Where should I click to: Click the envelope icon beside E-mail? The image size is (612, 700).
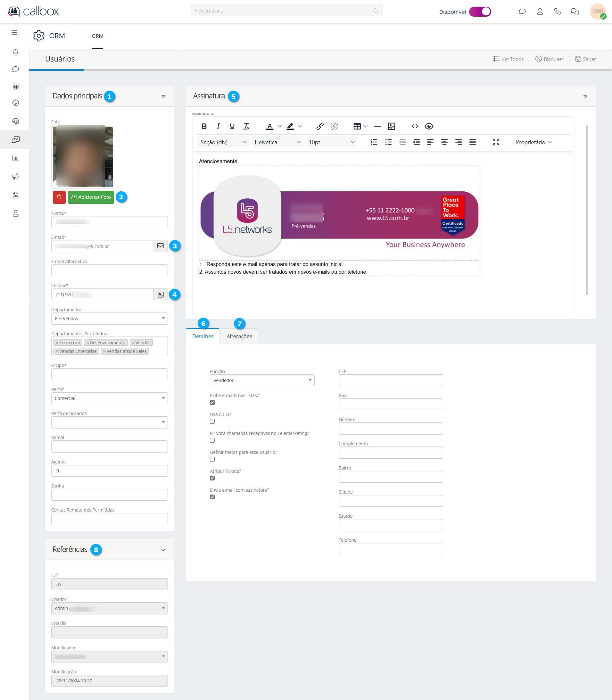pos(160,246)
